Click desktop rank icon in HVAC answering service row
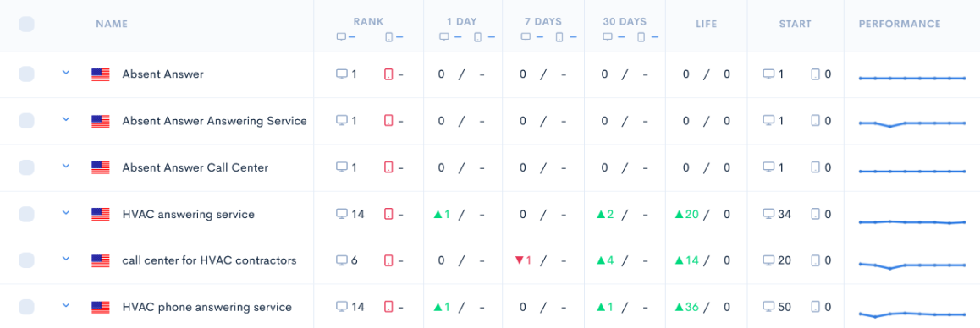This screenshot has width=980, height=328. [341, 214]
